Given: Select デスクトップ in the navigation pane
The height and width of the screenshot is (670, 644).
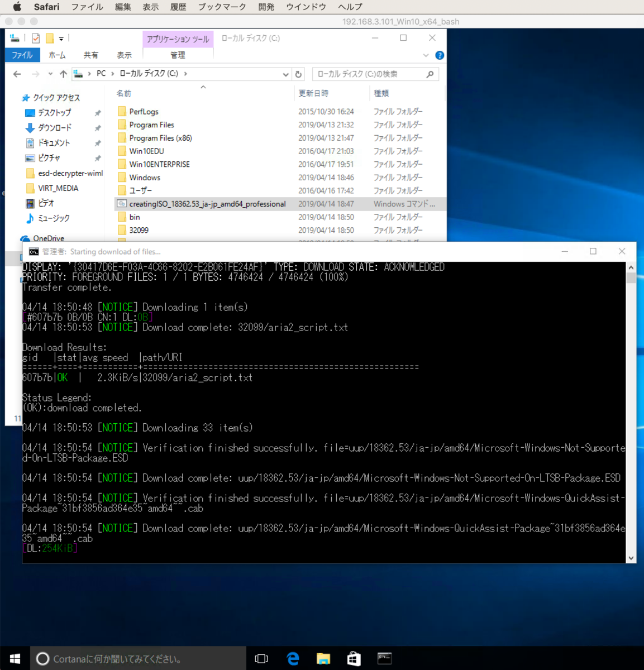Looking at the screenshot, I should (x=54, y=113).
